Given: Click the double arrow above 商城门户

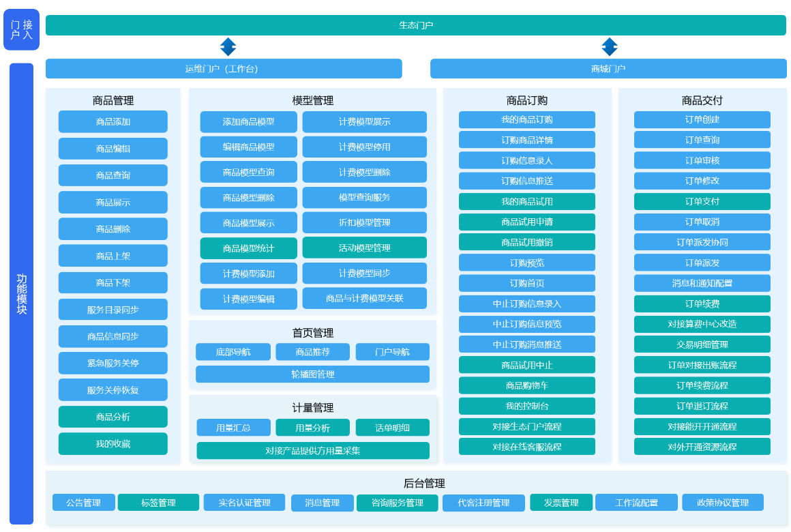Looking at the screenshot, I should [x=609, y=47].
